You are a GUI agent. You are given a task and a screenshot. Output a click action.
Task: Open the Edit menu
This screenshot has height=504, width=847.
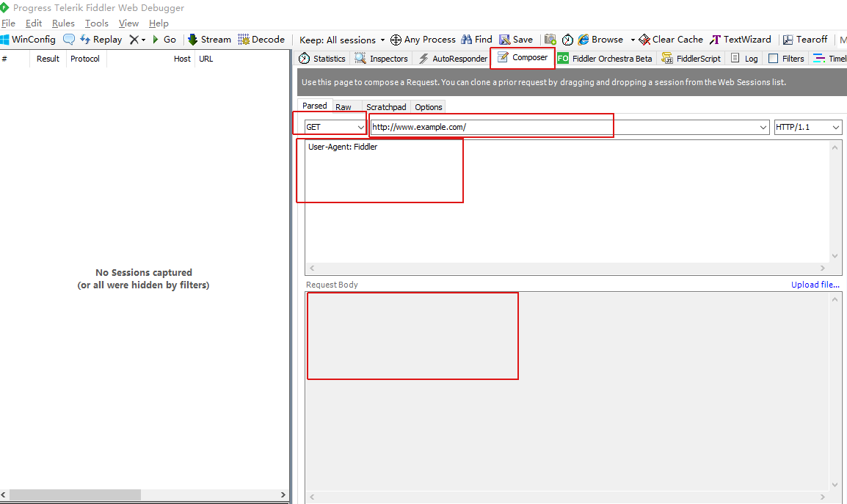34,23
